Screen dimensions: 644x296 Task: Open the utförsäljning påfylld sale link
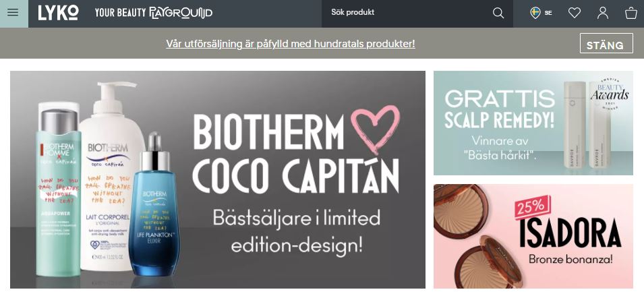point(291,44)
